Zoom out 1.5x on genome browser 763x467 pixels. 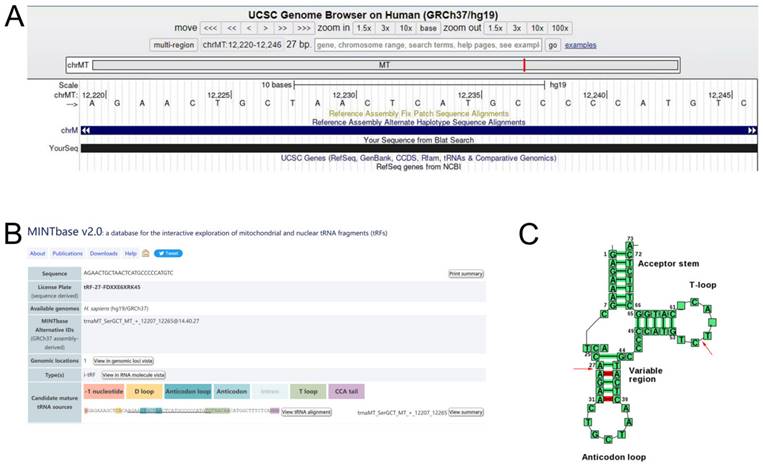click(x=495, y=28)
